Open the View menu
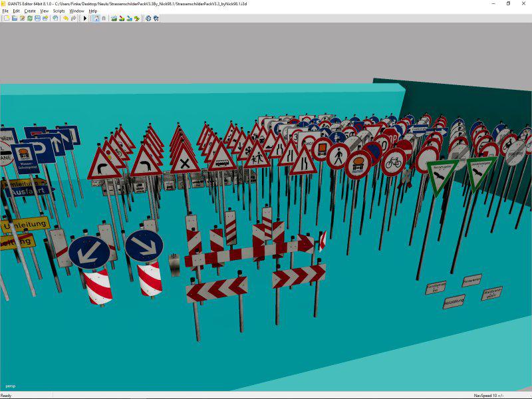This screenshot has height=399, width=532. coord(44,11)
